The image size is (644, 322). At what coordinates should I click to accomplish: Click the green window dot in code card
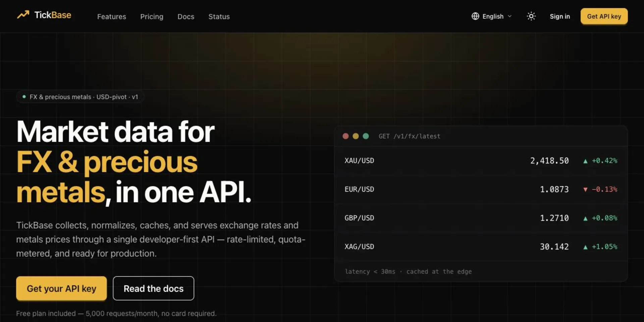[x=366, y=136]
